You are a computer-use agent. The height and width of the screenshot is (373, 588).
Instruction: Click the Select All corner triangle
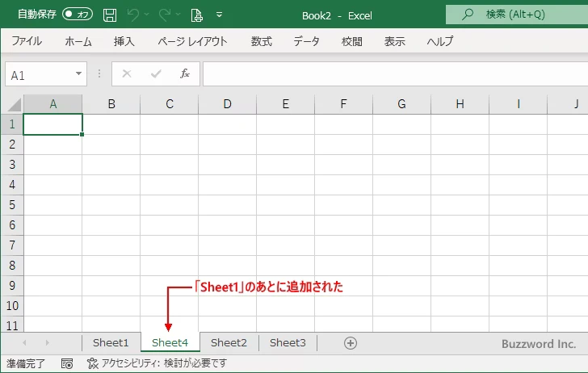point(15,105)
